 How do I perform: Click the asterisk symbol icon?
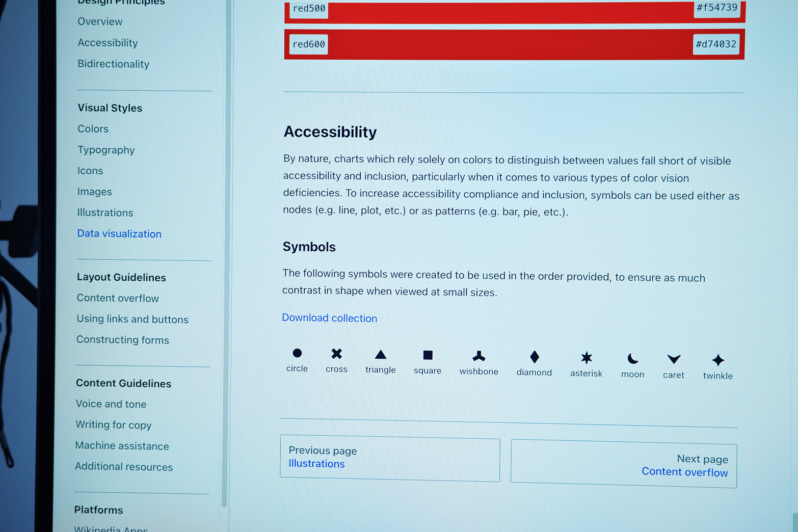click(587, 358)
